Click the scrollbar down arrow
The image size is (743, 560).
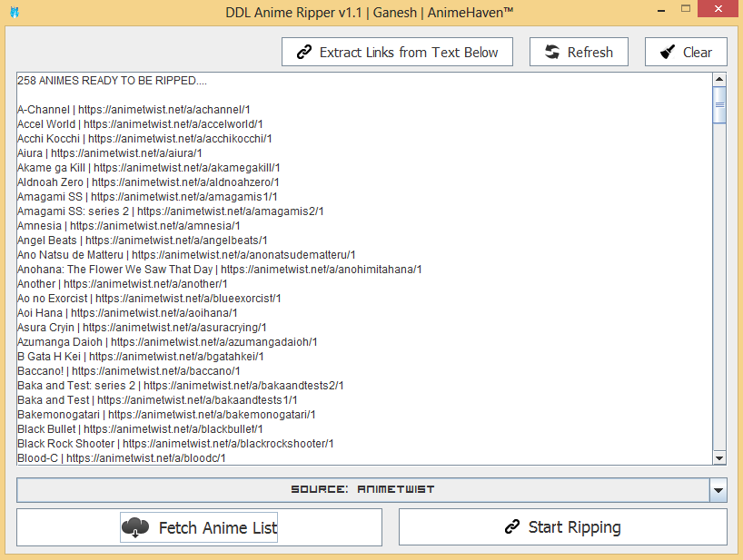pos(719,458)
